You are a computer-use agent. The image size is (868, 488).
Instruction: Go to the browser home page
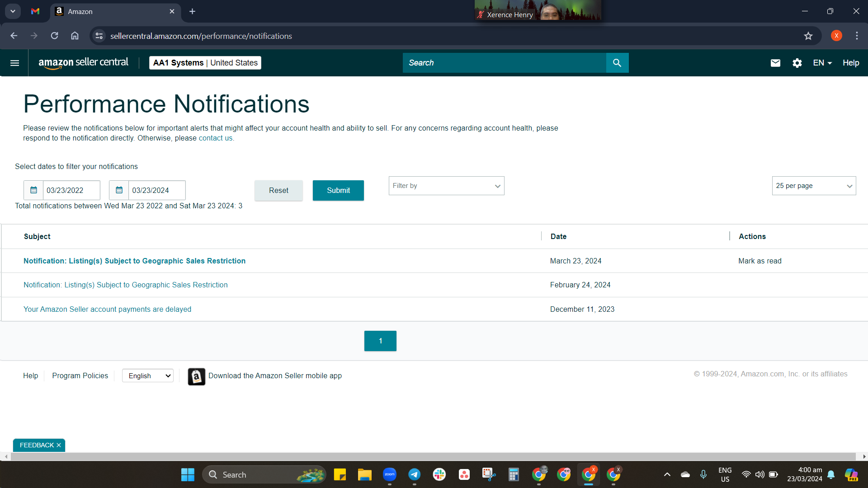(75, 36)
